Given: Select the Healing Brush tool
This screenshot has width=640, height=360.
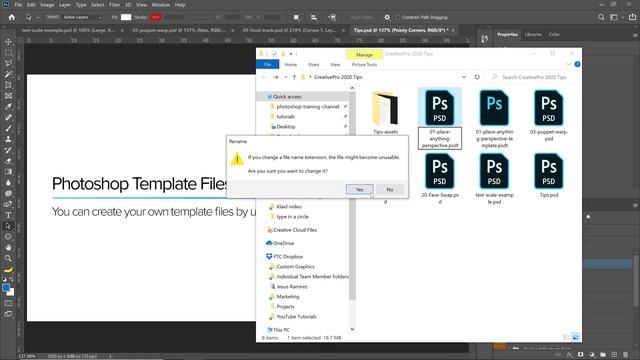Looking at the screenshot, I should (8, 118).
